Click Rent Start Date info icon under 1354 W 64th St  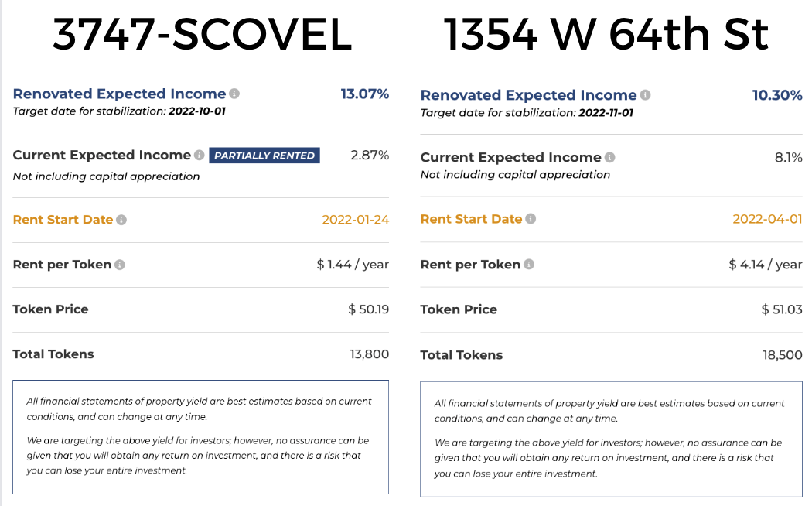point(531,218)
